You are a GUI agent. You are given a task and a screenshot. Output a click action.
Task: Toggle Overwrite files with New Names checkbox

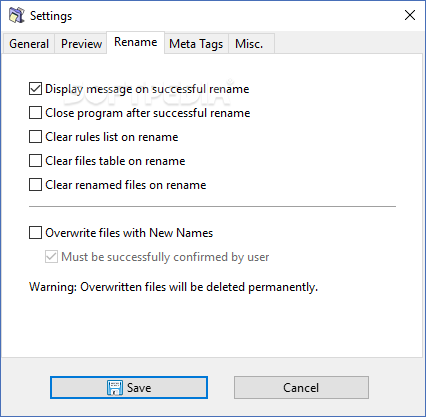click(35, 233)
